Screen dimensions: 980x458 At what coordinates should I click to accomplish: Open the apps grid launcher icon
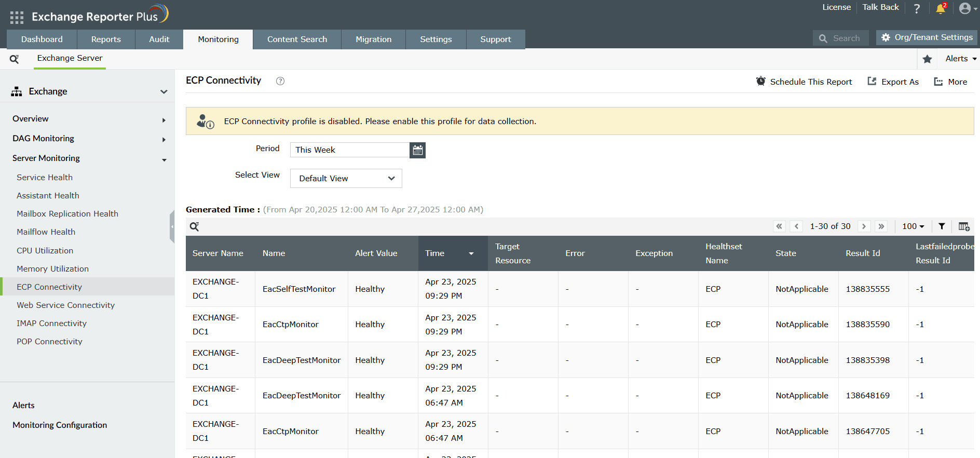pos(17,17)
